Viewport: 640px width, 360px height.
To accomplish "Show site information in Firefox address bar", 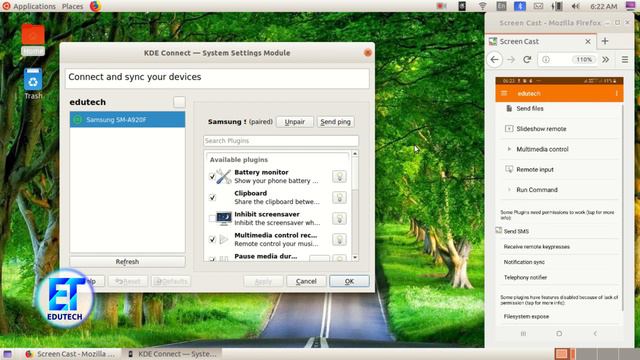I will [x=546, y=60].
